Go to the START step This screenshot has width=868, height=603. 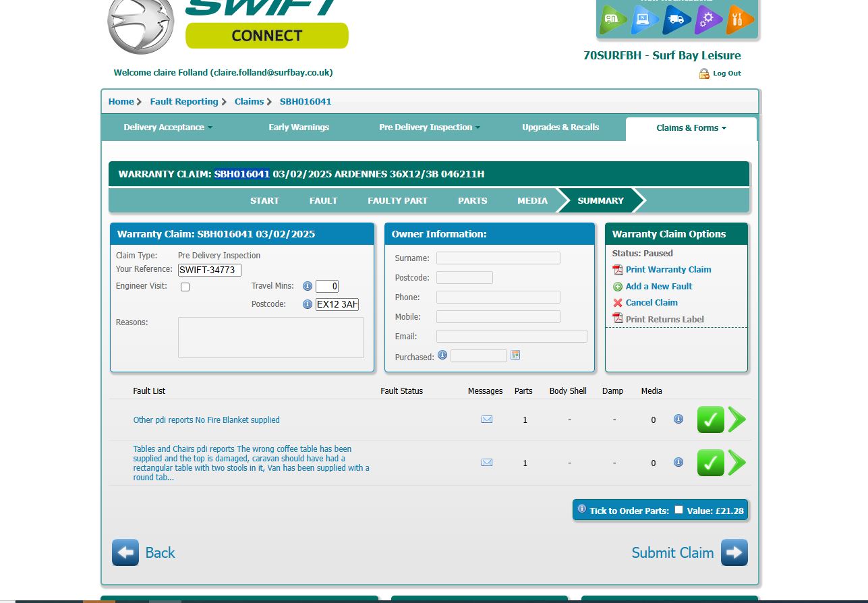pyautogui.click(x=264, y=200)
